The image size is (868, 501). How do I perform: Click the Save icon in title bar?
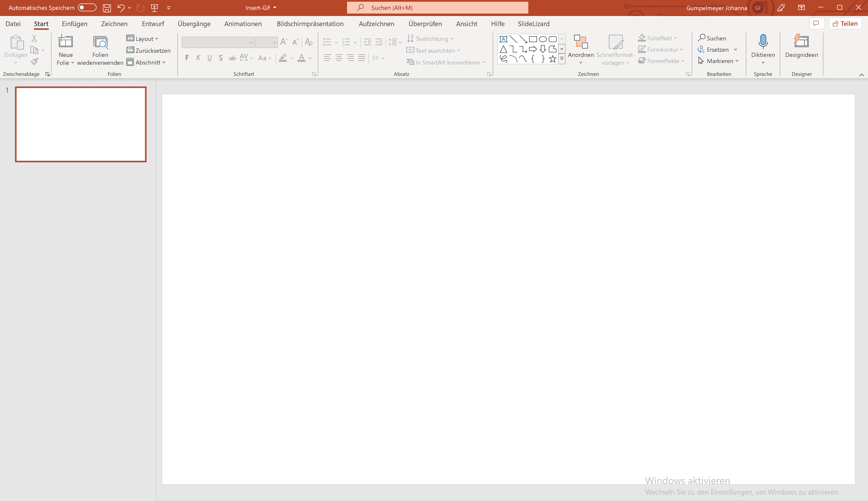107,8
